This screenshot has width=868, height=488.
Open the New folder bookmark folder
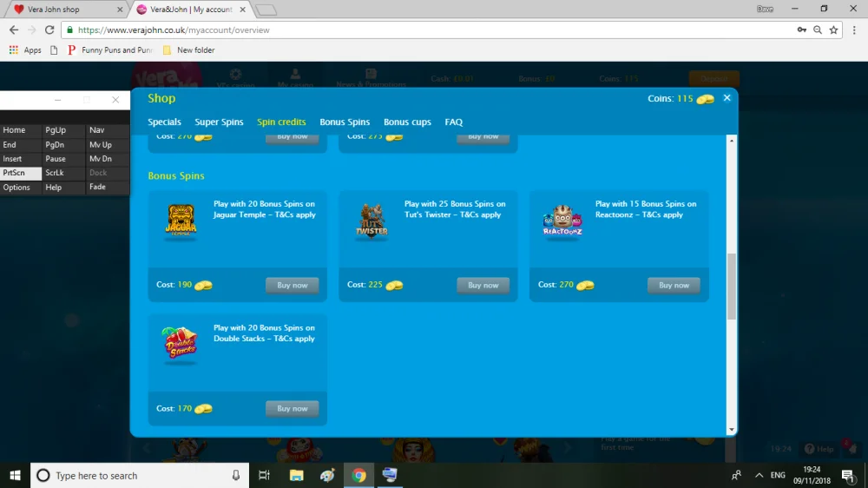point(188,49)
